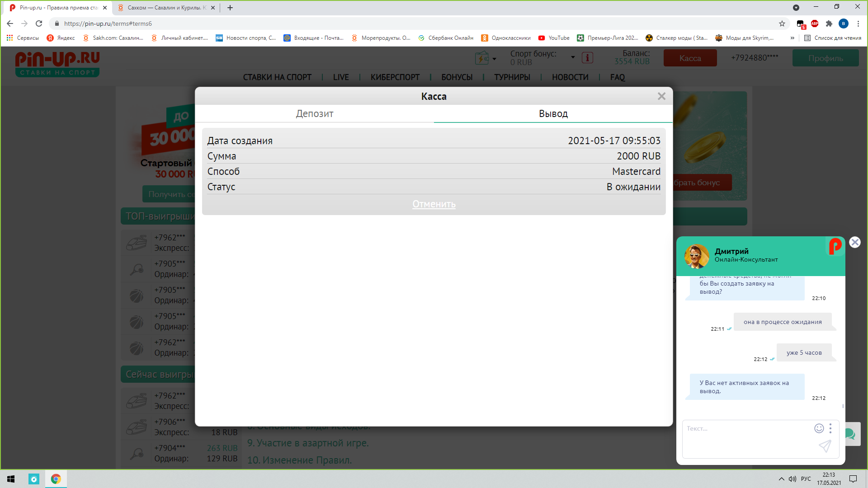Close the chat widget with X

854,243
